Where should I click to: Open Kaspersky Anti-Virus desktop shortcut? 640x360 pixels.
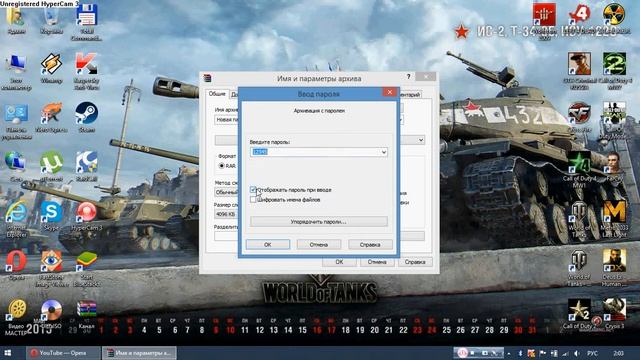coord(86,70)
